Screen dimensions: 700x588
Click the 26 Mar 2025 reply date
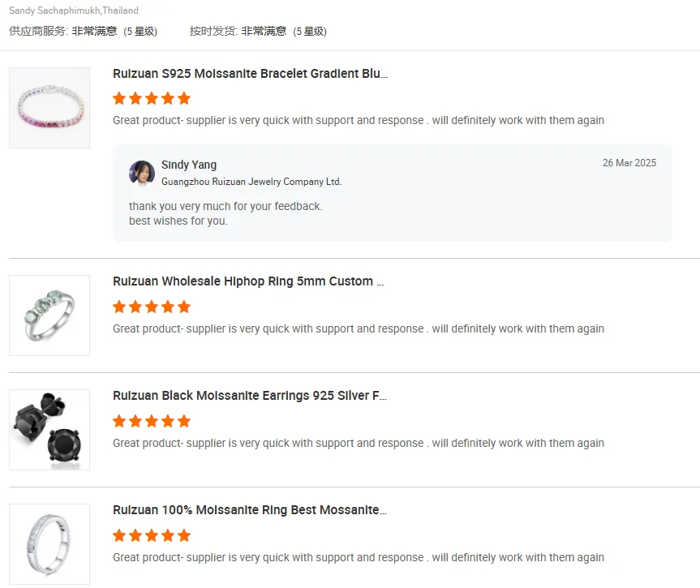[629, 163]
